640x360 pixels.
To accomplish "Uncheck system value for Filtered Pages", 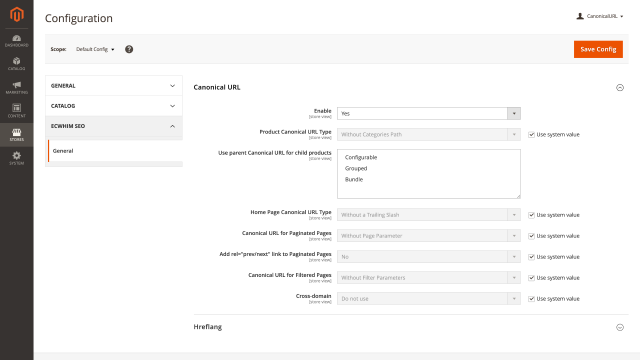I will point(531,278).
